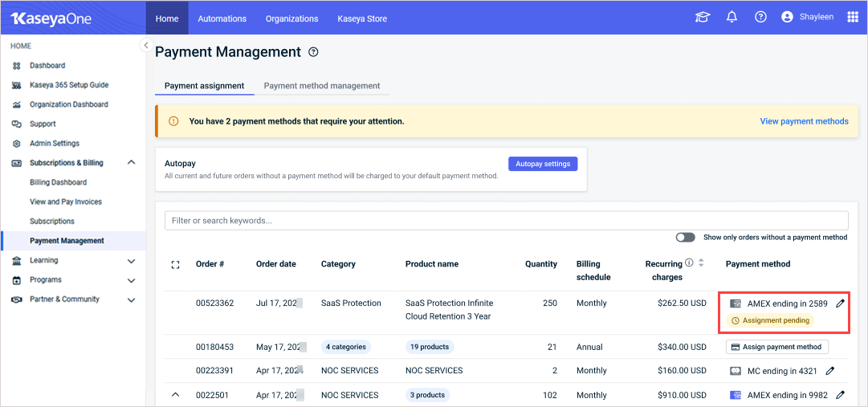
Task: Click order number 00223391
Action: click(214, 370)
